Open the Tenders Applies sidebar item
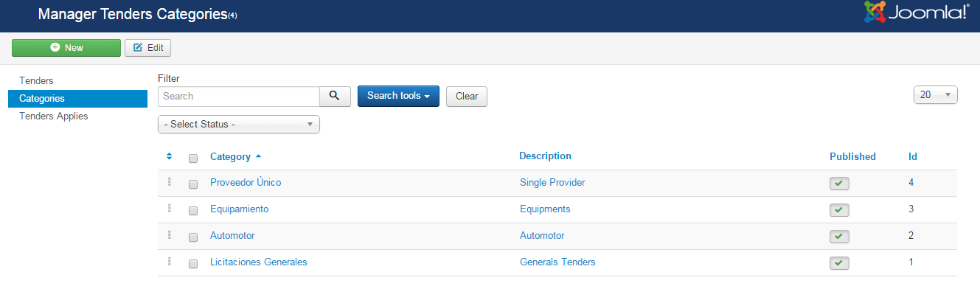This screenshot has width=980, height=286. 53,116
